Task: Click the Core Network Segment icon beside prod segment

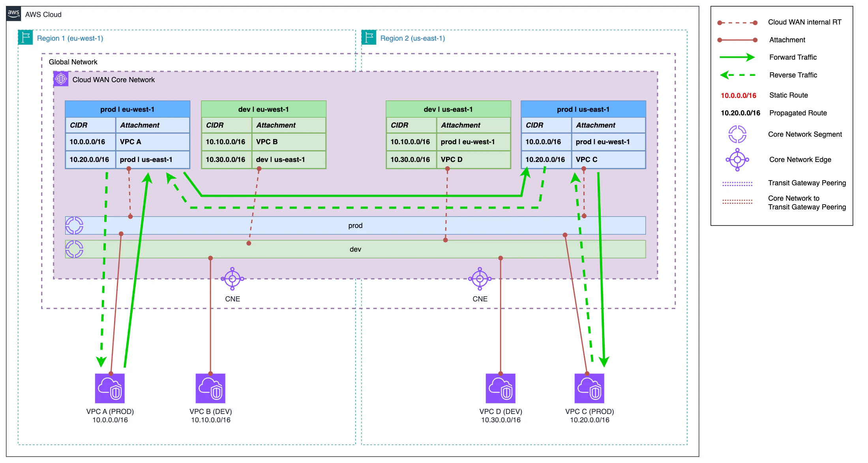Action: tap(74, 225)
